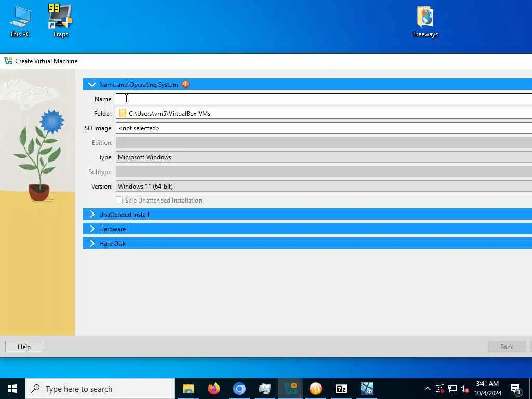Open the Type dropdown showing Microsoft Windows
Viewport: 532px width, 399px height.
[x=324, y=157]
